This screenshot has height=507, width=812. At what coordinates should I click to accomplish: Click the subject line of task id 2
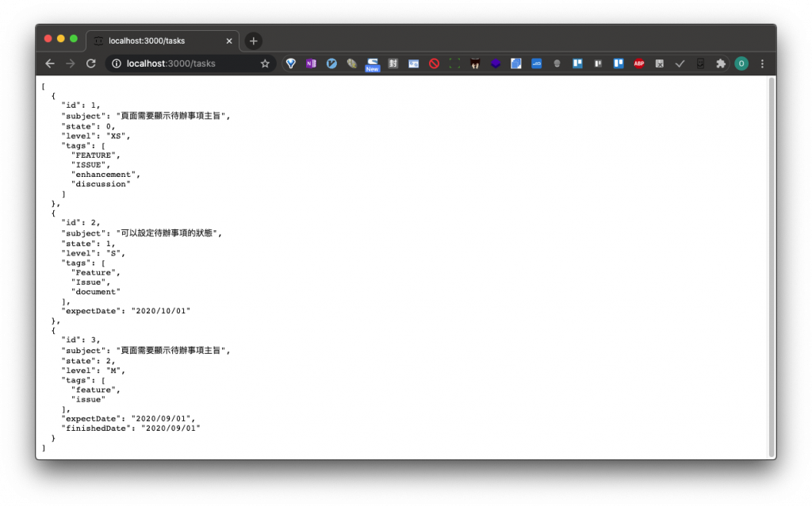pyautogui.click(x=141, y=233)
